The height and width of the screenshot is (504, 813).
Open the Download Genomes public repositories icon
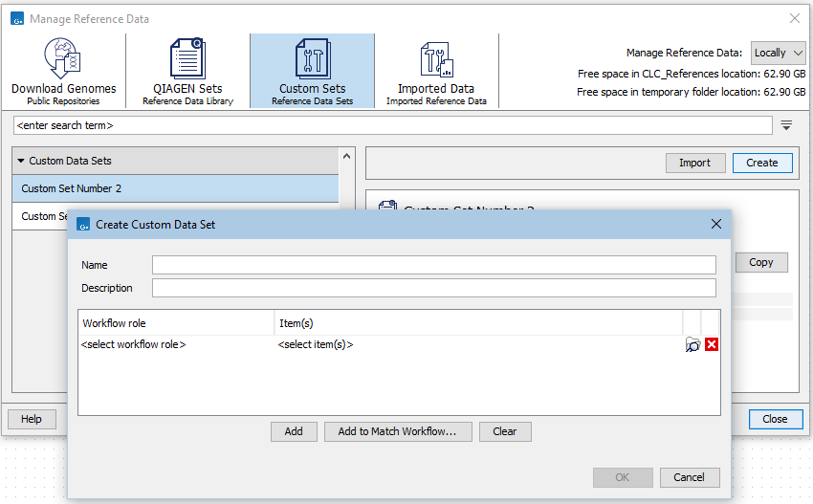pos(64,71)
